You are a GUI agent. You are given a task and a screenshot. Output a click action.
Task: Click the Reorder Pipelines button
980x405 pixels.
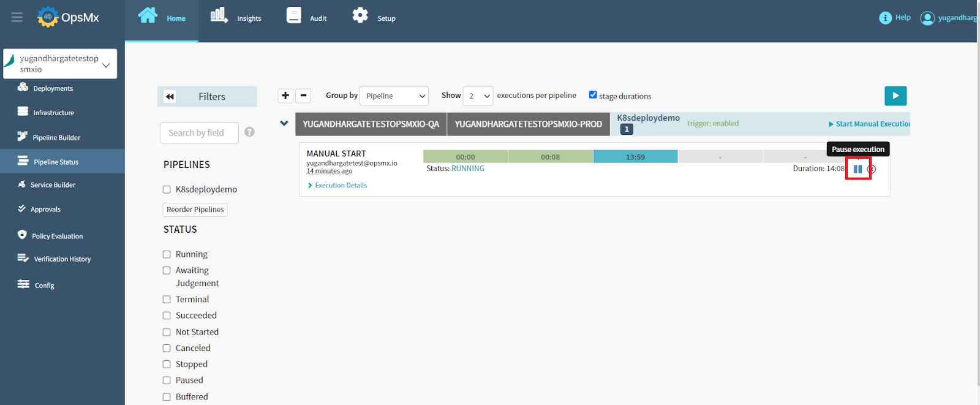[x=195, y=210]
